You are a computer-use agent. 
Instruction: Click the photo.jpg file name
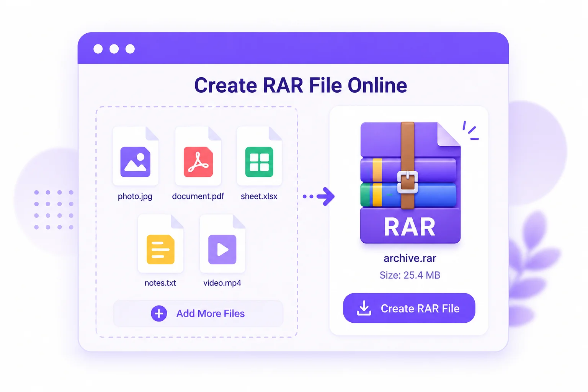click(135, 196)
